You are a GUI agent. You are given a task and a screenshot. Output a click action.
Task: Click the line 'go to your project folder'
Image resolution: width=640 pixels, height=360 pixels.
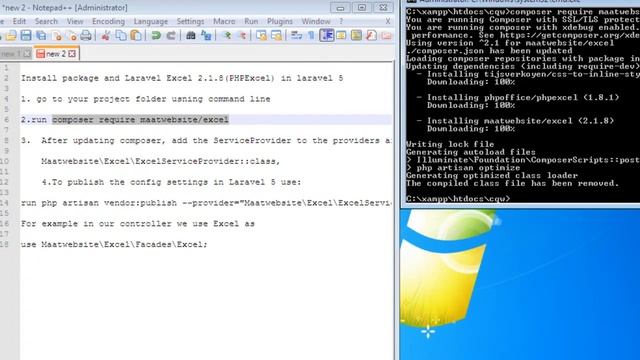point(146,99)
